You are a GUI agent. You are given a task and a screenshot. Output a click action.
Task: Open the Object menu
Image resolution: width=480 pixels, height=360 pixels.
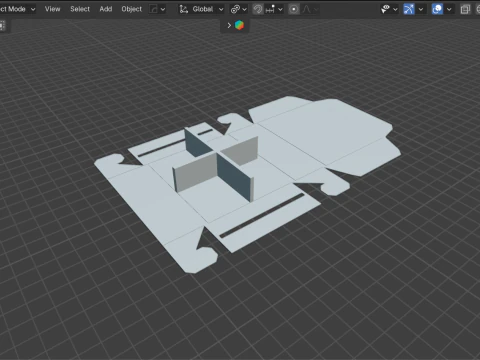pyautogui.click(x=131, y=9)
